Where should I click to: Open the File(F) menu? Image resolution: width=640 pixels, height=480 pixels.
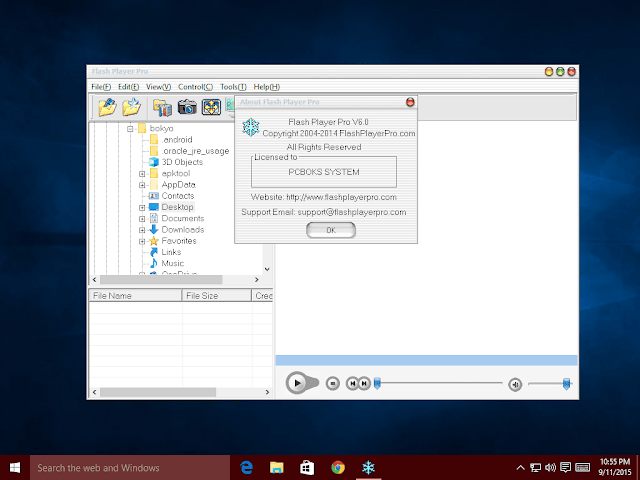tap(101, 87)
